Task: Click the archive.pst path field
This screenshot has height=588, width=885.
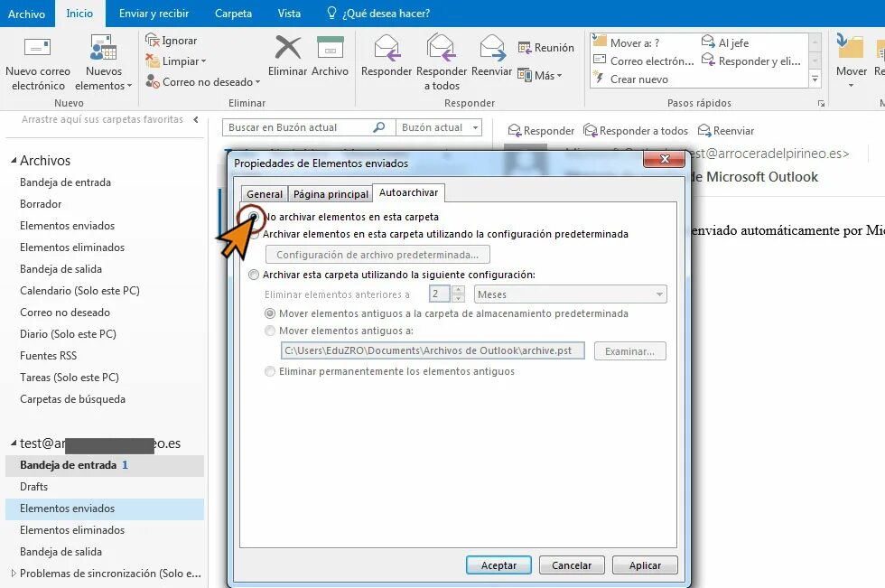Action: tap(433, 350)
